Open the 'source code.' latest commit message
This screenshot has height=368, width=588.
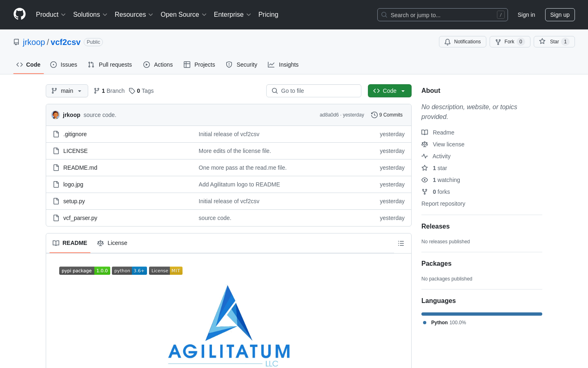tap(100, 115)
